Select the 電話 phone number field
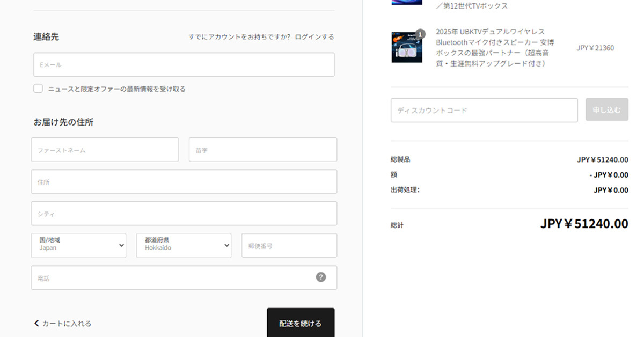Viewport: 644px width, 337px height. click(172, 277)
